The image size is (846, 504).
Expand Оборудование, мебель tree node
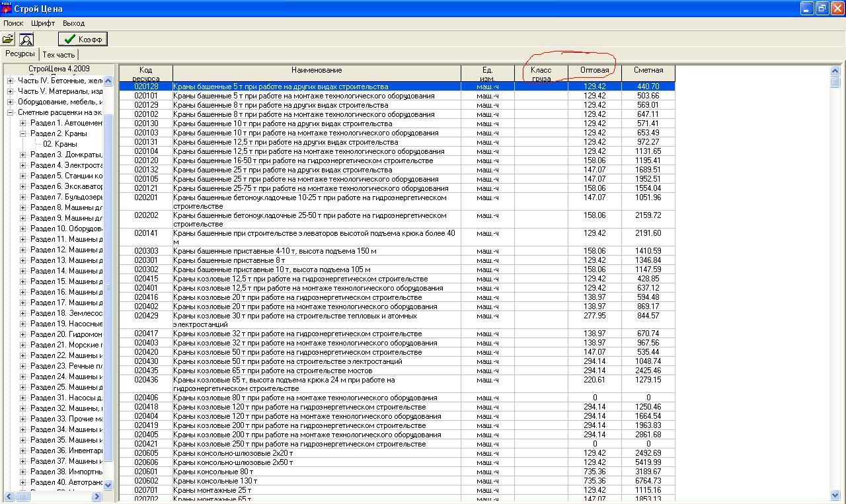tap(10, 102)
